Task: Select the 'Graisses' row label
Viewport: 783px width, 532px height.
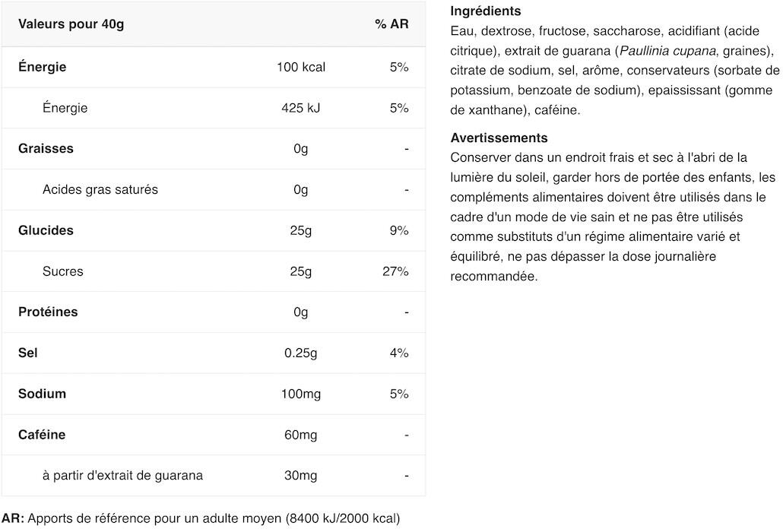Action: point(46,148)
